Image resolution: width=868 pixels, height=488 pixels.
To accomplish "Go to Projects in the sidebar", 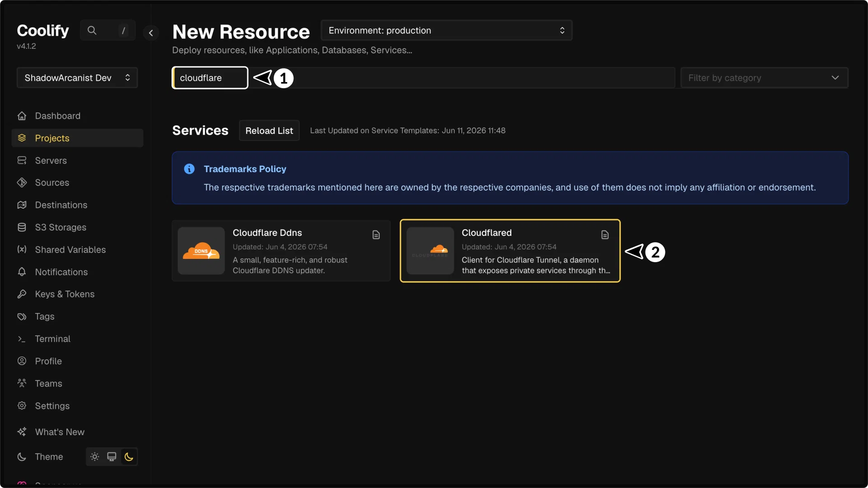I will click(x=77, y=138).
